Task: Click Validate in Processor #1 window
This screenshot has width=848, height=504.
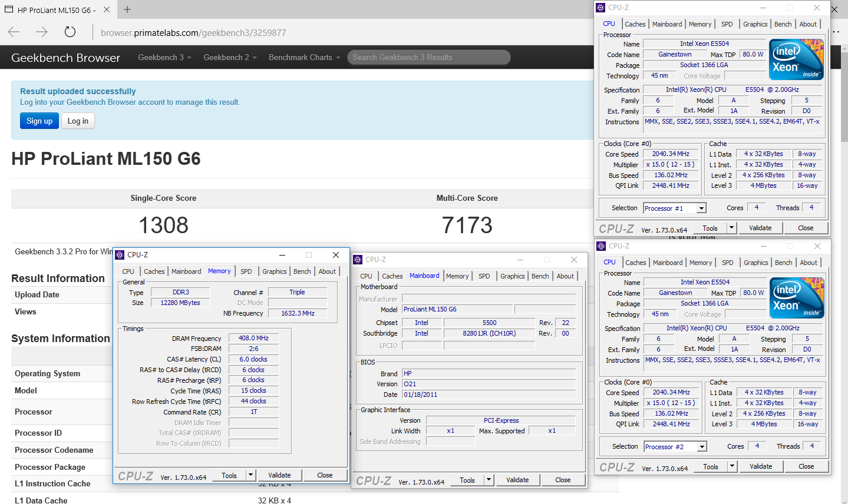Action: (760, 228)
